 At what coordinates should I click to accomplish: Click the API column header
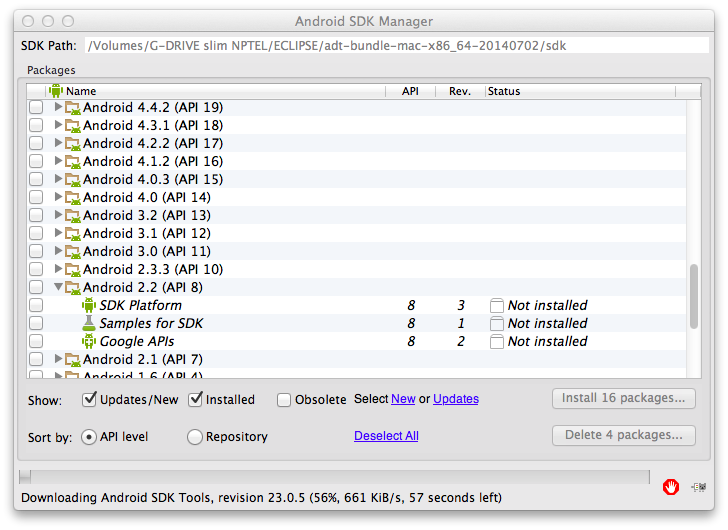(410, 91)
